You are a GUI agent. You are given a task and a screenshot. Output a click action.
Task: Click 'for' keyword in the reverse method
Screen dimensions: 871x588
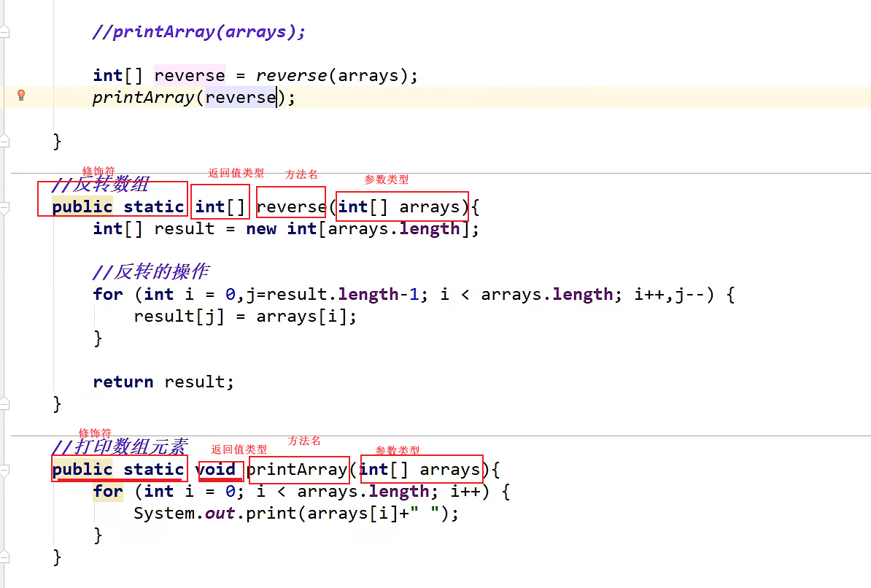(108, 295)
